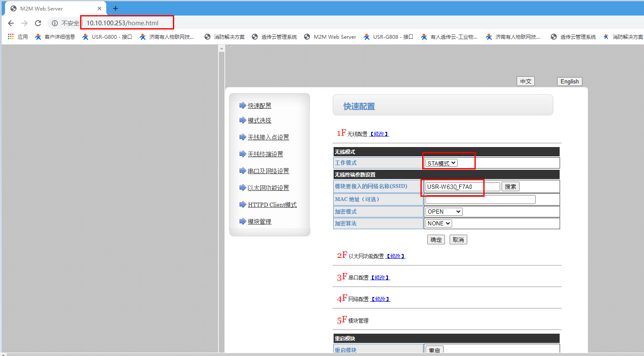Click the blue arrow beside 快速配置
The image size is (644, 356).
[243, 105]
